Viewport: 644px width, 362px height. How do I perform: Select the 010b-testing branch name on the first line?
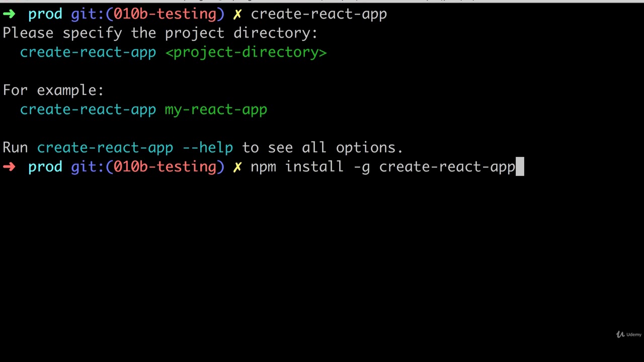click(165, 14)
